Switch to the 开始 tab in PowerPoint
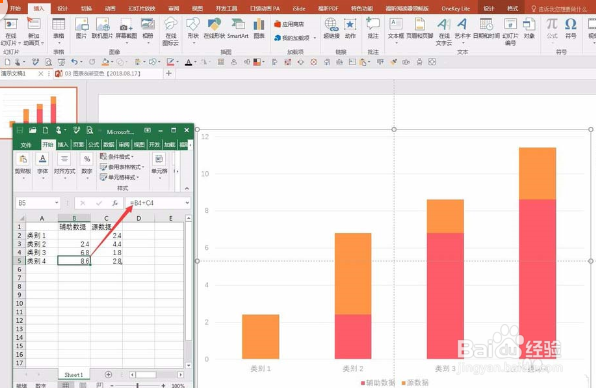Viewport: 596px width, 388px height. [15, 8]
